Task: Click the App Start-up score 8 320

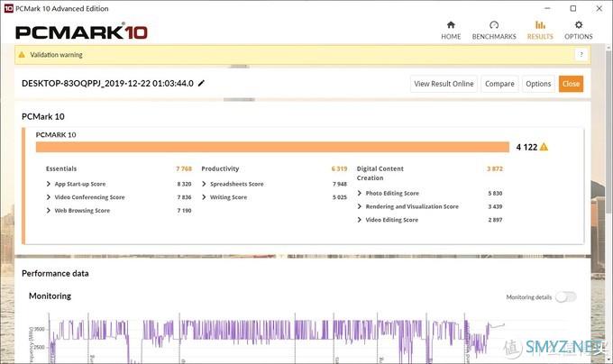Action: click(184, 184)
